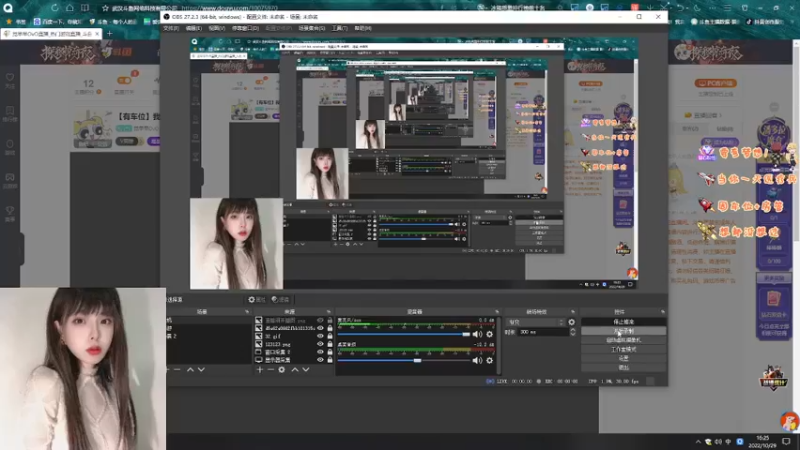Open OBS 设置 settings button
This screenshot has height=450, width=800.
623,358
